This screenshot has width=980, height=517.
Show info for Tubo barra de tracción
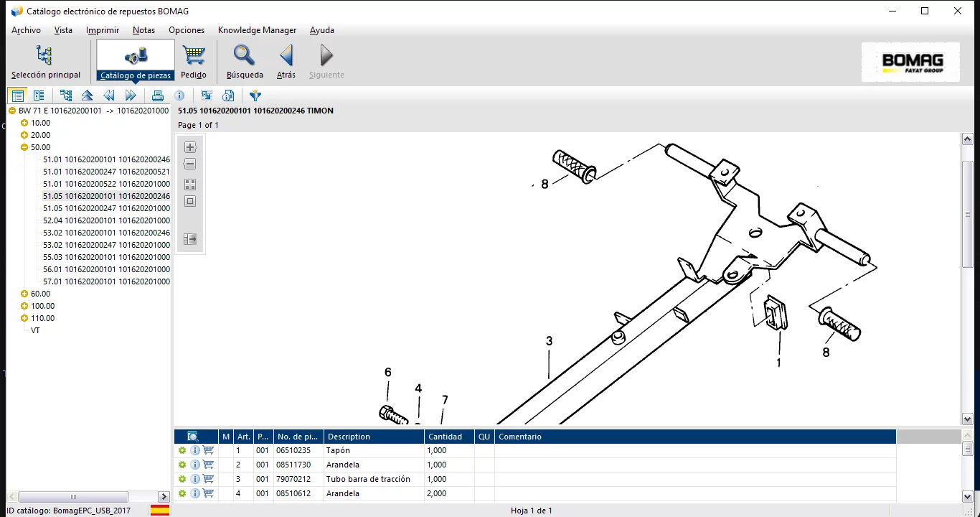coord(195,479)
